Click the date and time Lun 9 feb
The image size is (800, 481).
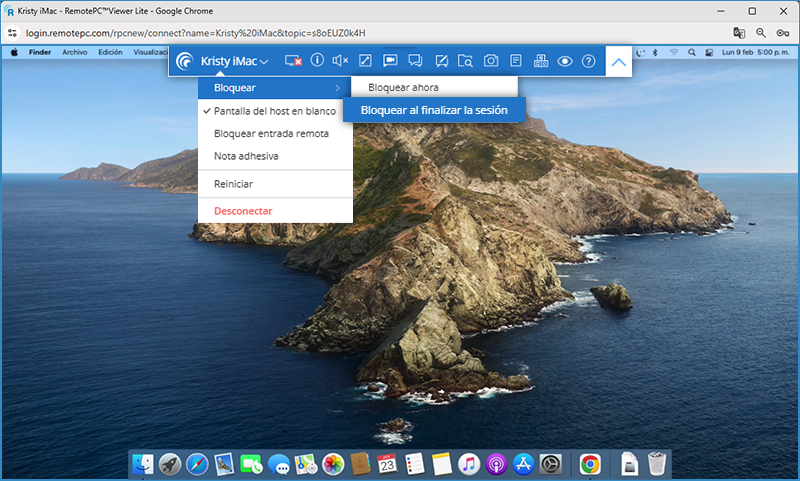point(756,52)
